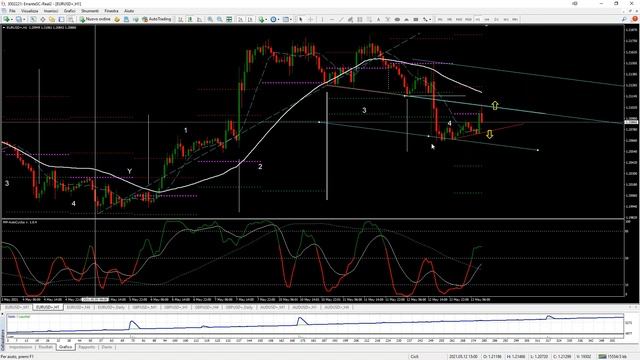This screenshot has height=360, width=640.
Task: Open the orange notifications icon
Action: click(x=635, y=19)
